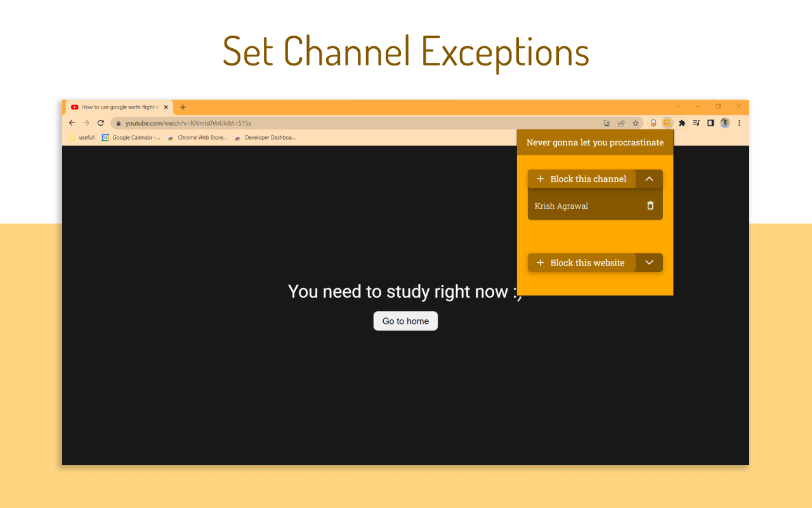Go back with the browser back arrow
The image size is (812, 508).
click(x=72, y=123)
